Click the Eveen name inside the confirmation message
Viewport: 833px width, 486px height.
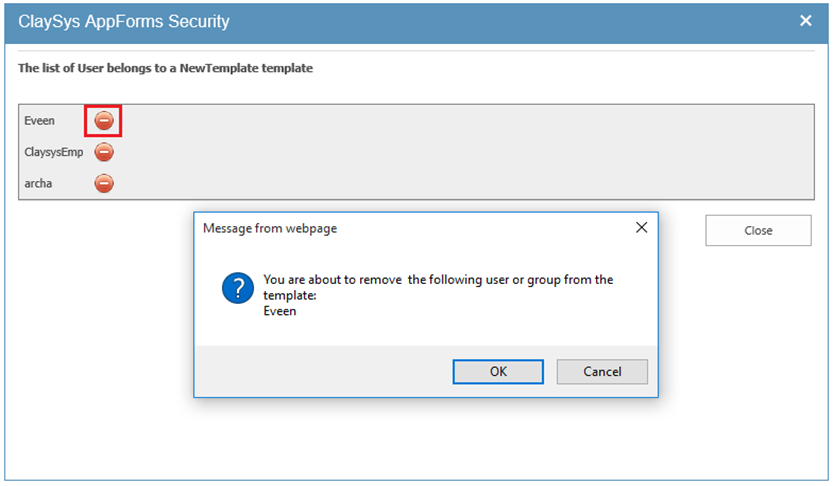point(280,311)
